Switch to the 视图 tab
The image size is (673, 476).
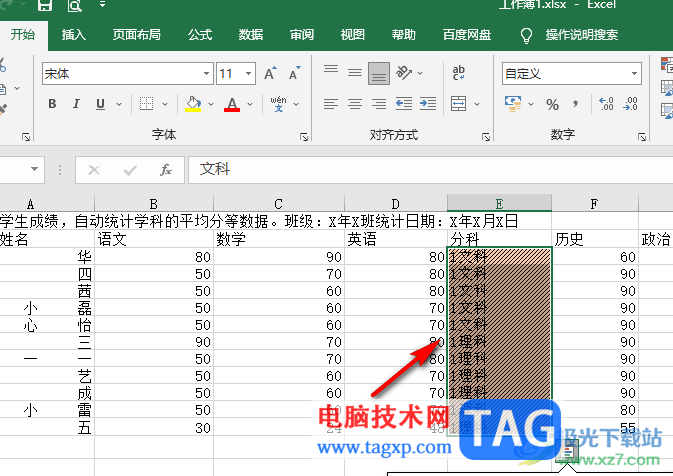(x=352, y=35)
